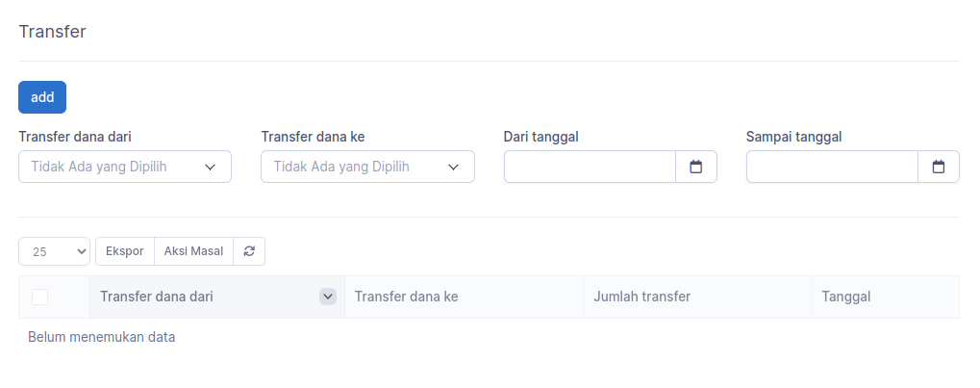Refresh the table with the reload icon

point(249,251)
